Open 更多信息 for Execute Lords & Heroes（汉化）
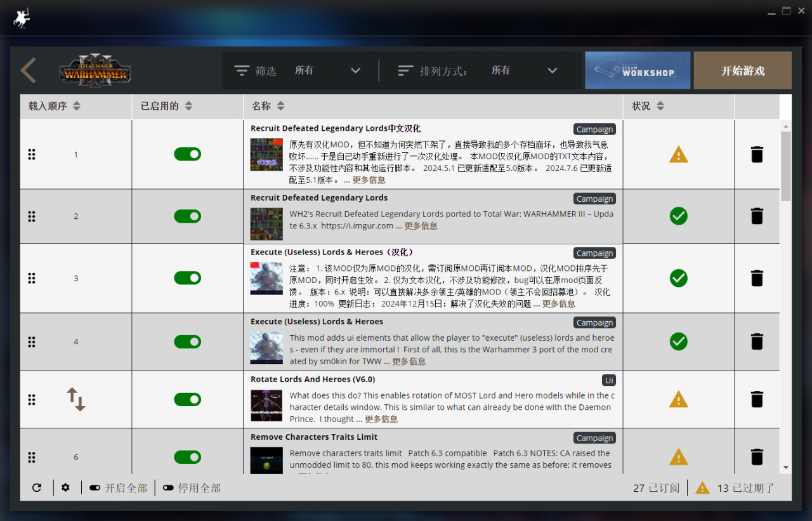812x521 pixels. click(559, 303)
